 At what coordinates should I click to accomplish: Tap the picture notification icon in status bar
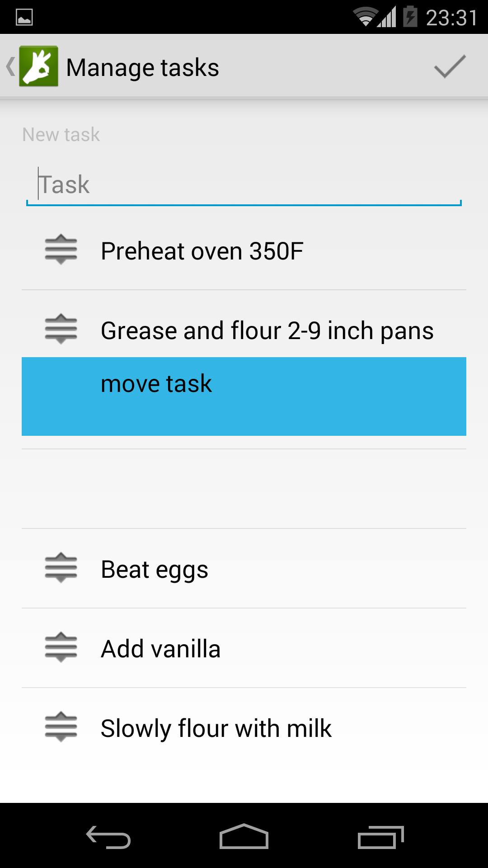coord(24,18)
